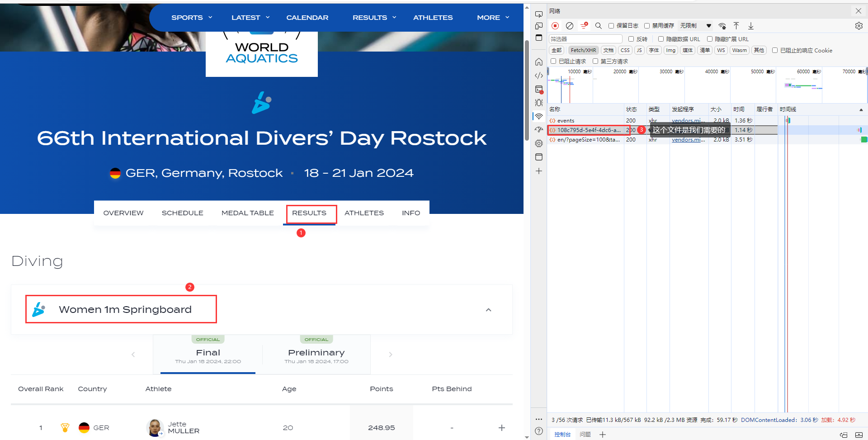
Task: Collapse the Women 1m Springboard section
Action: [488, 310]
